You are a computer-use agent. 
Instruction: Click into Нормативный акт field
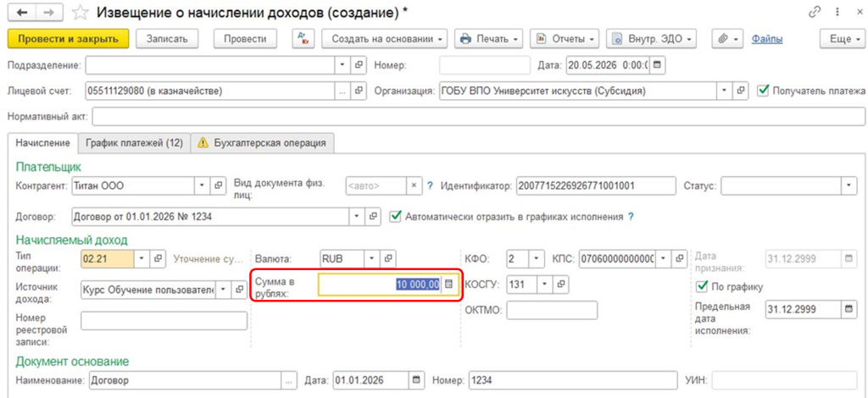pyautogui.click(x=478, y=117)
